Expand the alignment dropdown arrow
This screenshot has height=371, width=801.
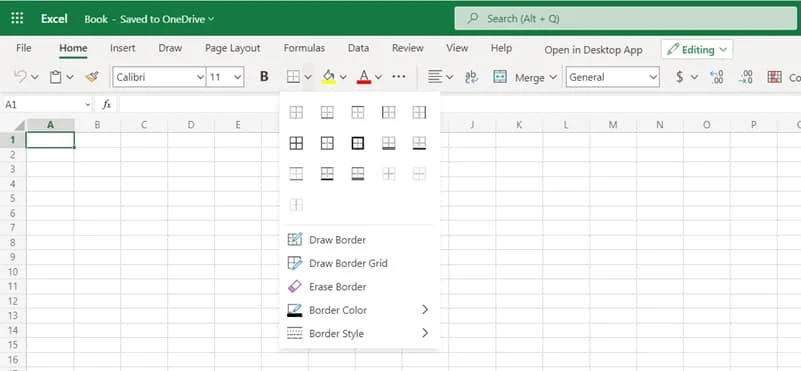(450, 78)
